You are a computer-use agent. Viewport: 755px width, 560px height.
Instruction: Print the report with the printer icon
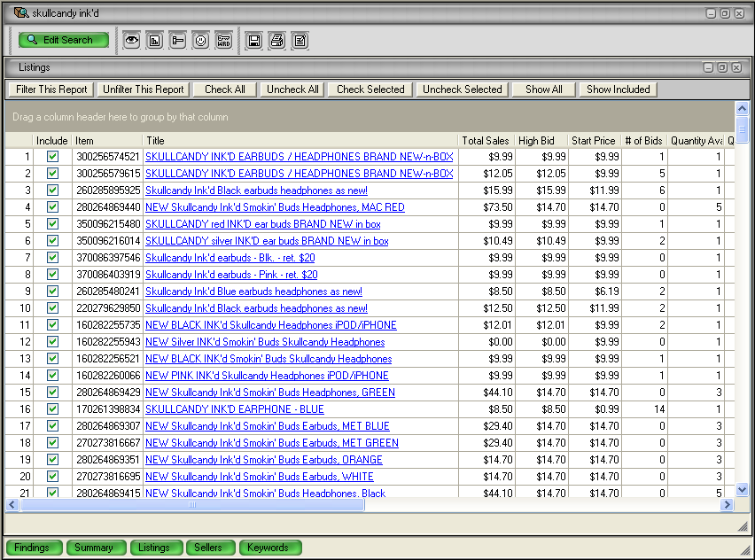277,41
